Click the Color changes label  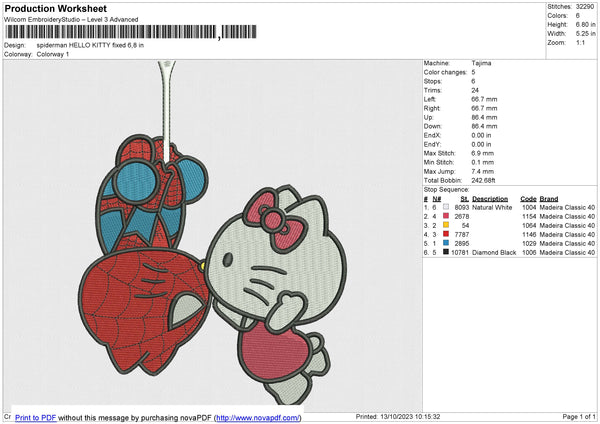click(x=445, y=72)
